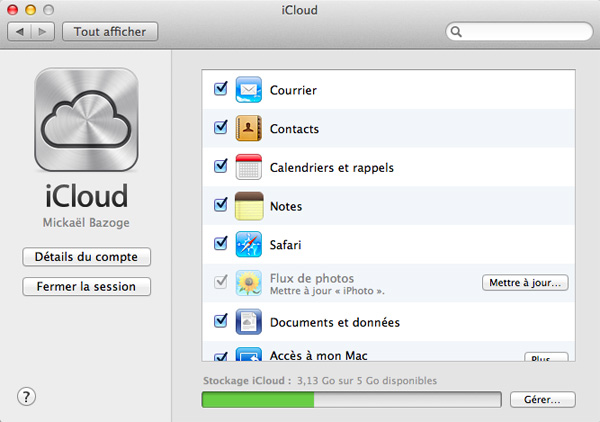600x422 pixels.
Task: Click the Flux de photos label
Action: point(312,278)
